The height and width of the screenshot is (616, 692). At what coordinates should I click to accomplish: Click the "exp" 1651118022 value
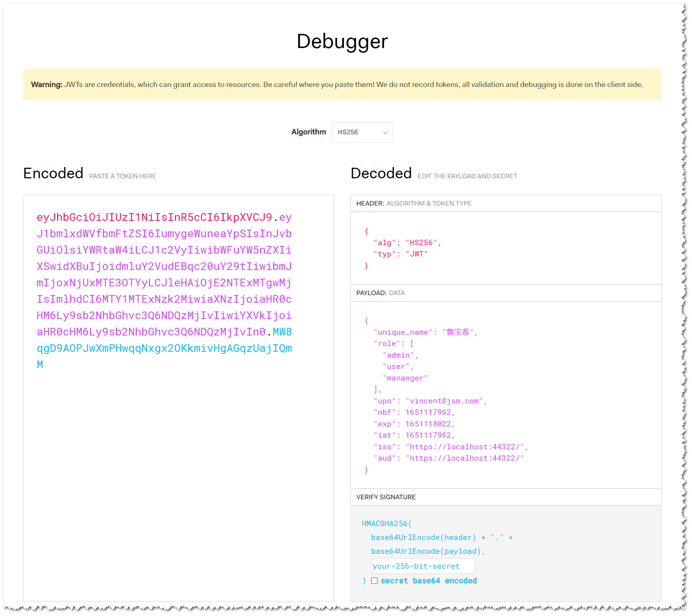coord(428,424)
